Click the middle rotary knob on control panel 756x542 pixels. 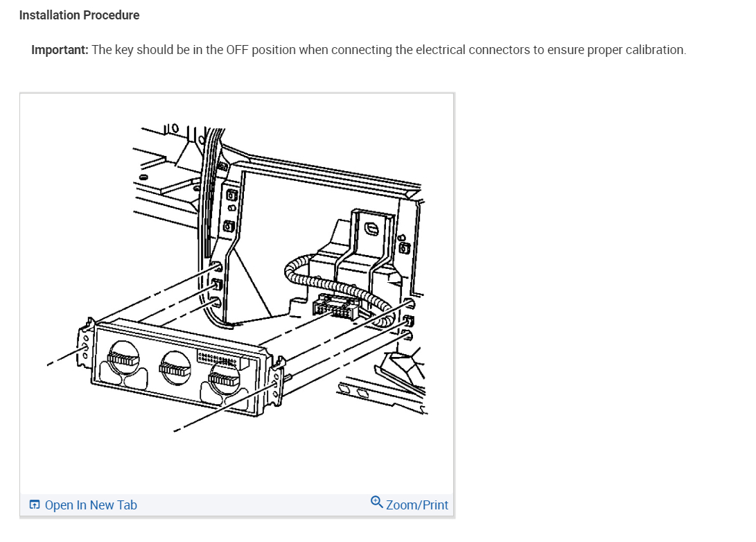[x=175, y=368]
